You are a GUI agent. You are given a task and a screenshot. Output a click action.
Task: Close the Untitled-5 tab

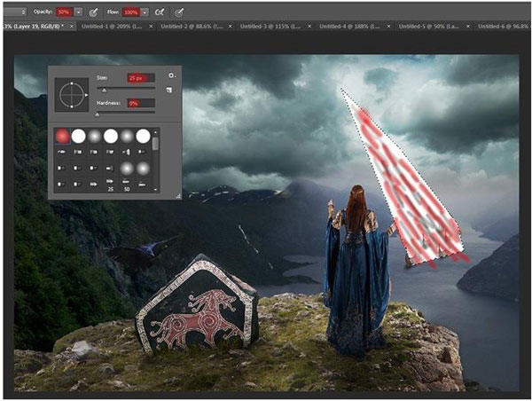pos(468,26)
